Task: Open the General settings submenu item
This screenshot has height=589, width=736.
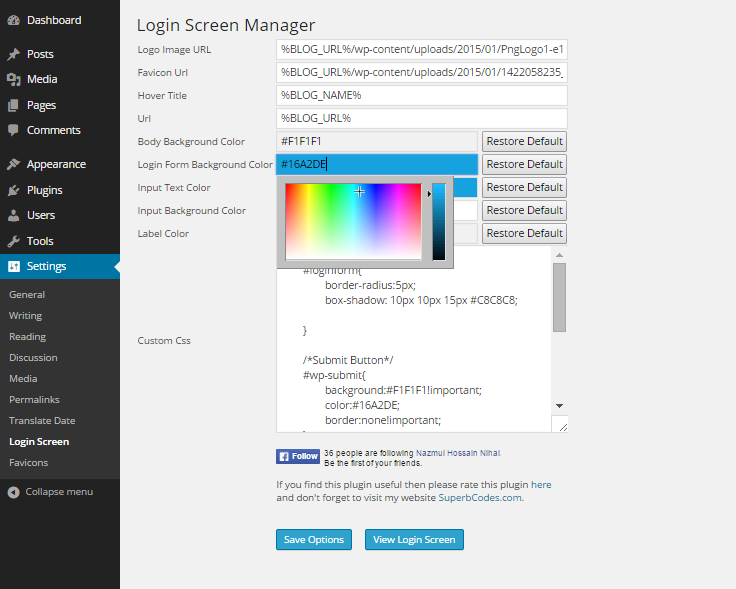Action: [27, 295]
